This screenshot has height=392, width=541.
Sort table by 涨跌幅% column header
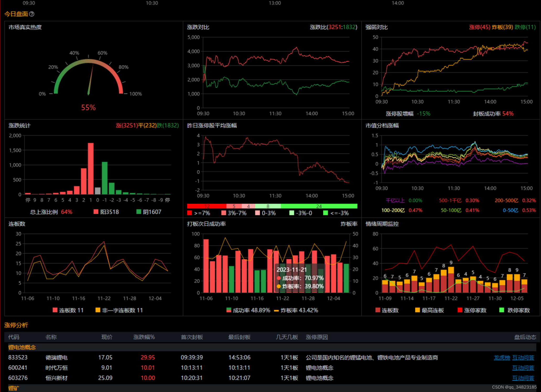pyautogui.click(x=144, y=337)
